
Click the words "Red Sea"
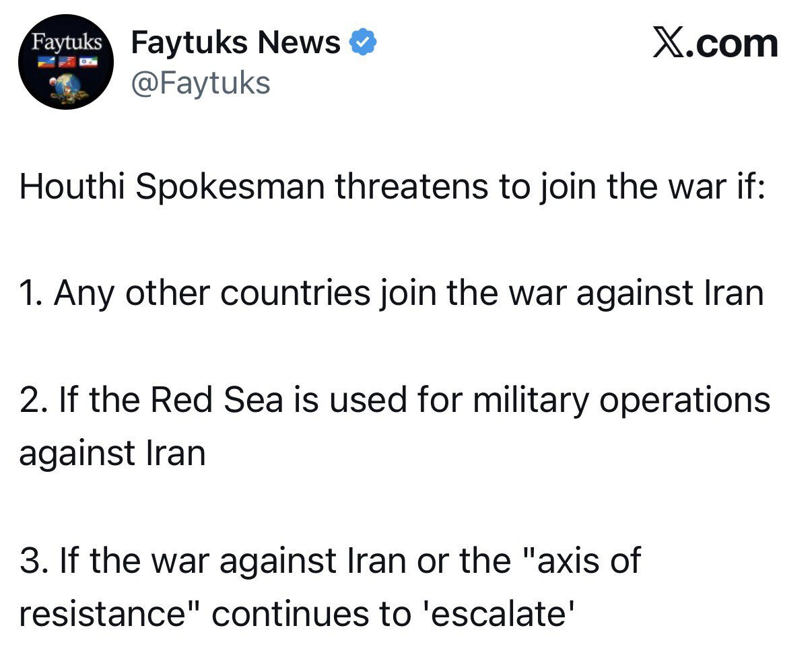click(x=216, y=400)
